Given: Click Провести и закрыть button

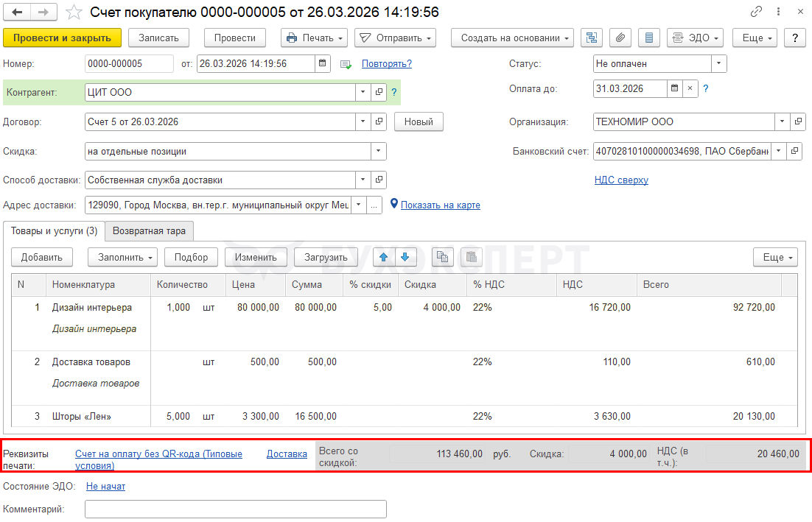Looking at the screenshot, I should (62, 38).
